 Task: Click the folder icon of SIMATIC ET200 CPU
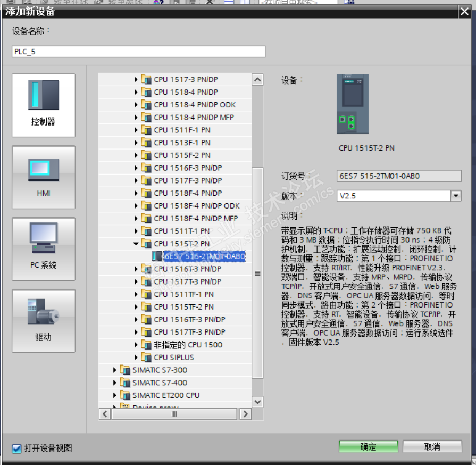pyautogui.click(x=125, y=395)
